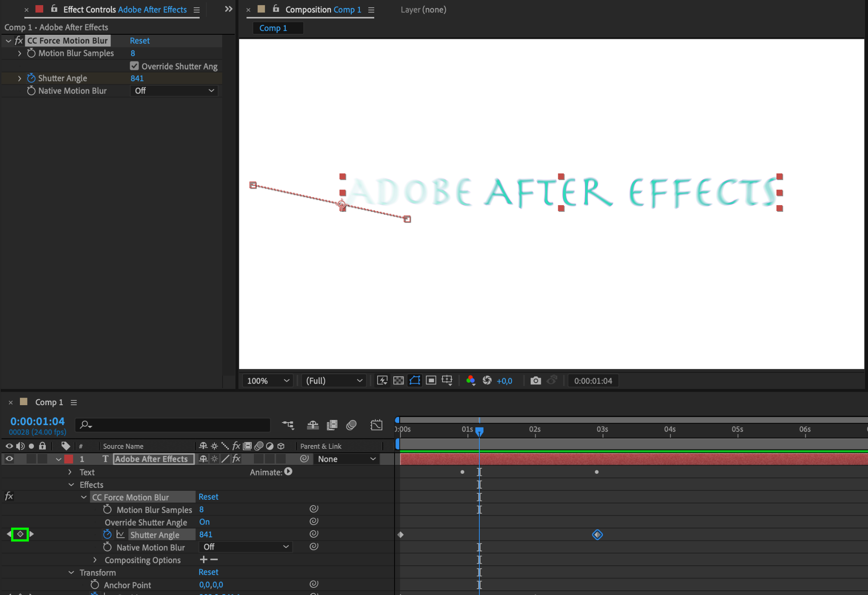Enable the frame blending master switch
The image size is (868, 595).
click(x=332, y=425)
